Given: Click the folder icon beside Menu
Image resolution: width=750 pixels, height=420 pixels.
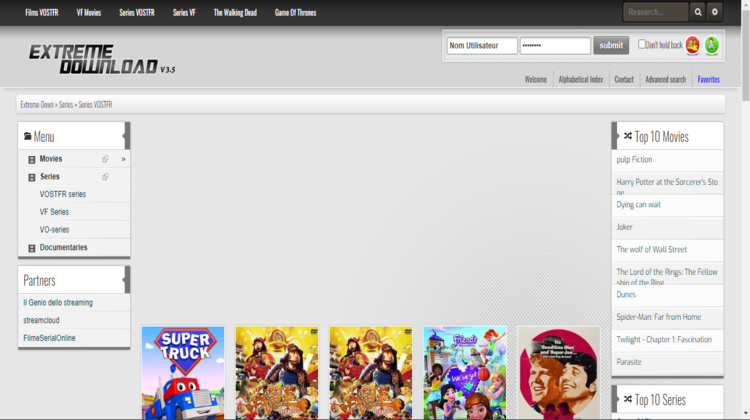Looking at the screenshot, I should click(27, 136).
